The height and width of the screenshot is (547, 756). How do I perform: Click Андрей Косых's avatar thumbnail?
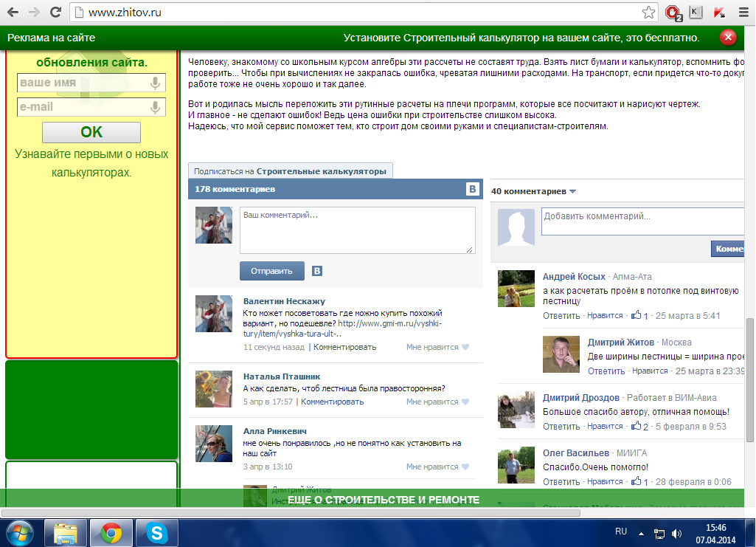(516, 289)
